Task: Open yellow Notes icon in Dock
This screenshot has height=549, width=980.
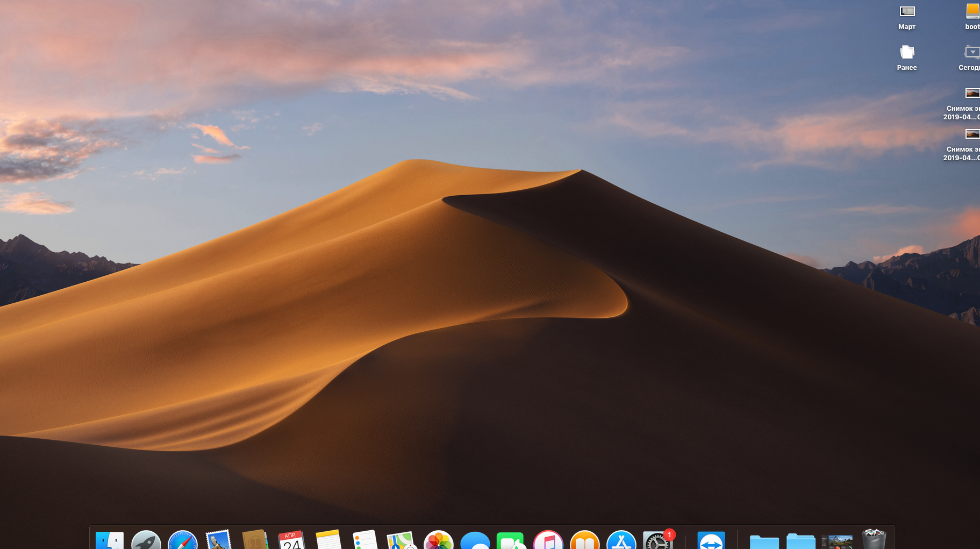Action: point(328,540)
